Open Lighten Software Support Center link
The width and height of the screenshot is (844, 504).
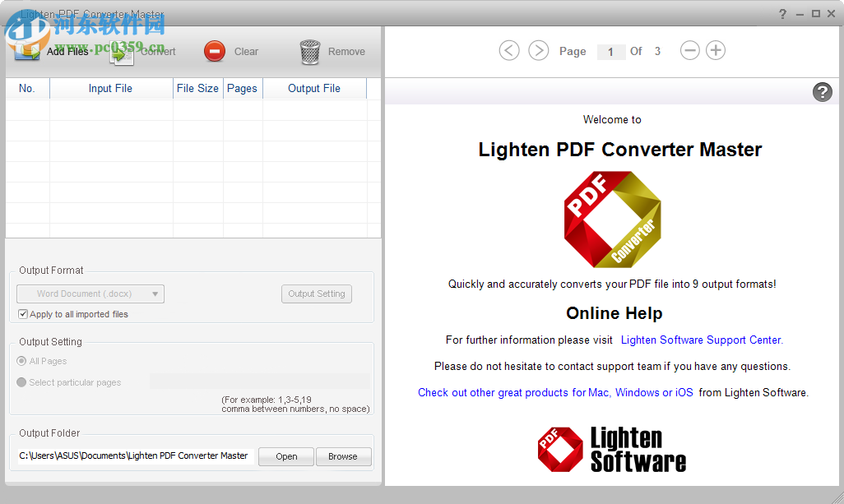pyautogui.click(x=701, y=340)
